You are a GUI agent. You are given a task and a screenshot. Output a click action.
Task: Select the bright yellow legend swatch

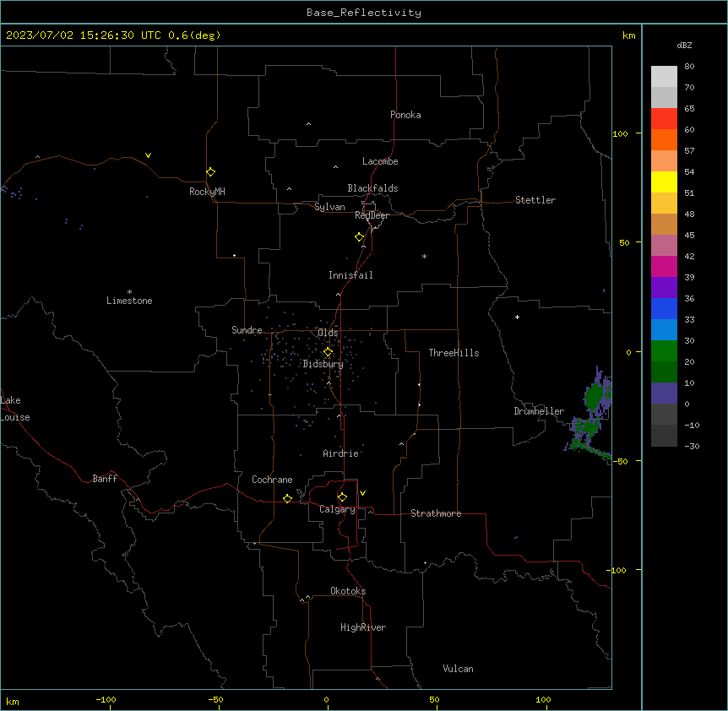(x=664, y=182)
